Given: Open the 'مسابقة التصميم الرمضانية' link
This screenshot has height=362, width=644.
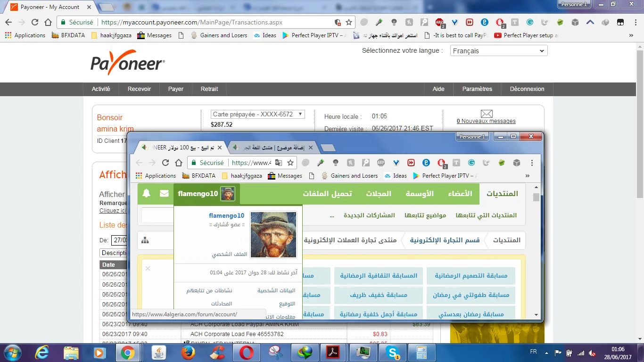Looking at the screenshot, I should [x=471, y=276].
